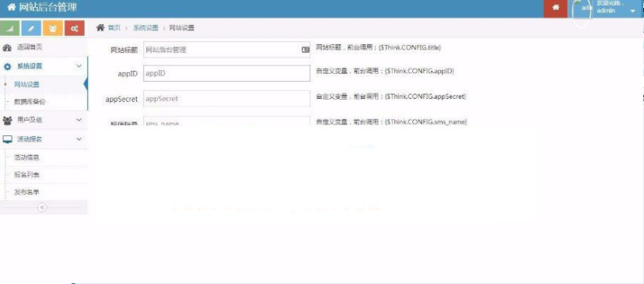Image resolution: width=644 pixels, height=284 pixels.
Task: Collapse the sidebar with the double-arrow icon
Action: point(42,207)
